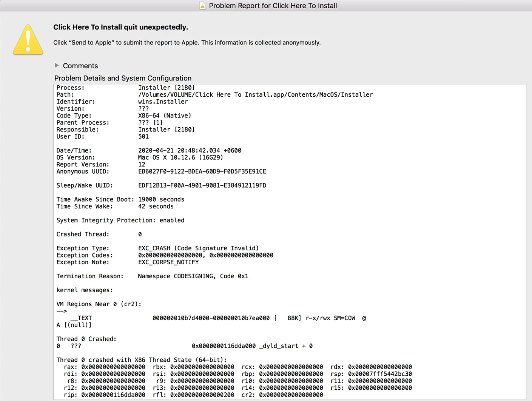This screenshot has width=532, height=401.
Task: Click the rip register value 0x0000000116dda000
Action: click(113, 395)
